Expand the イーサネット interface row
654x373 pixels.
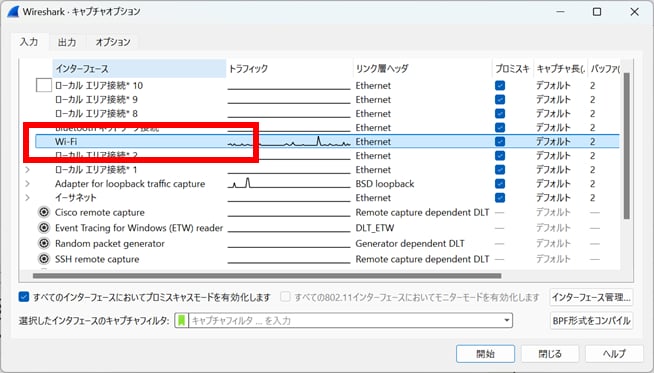tap(28, 197)
